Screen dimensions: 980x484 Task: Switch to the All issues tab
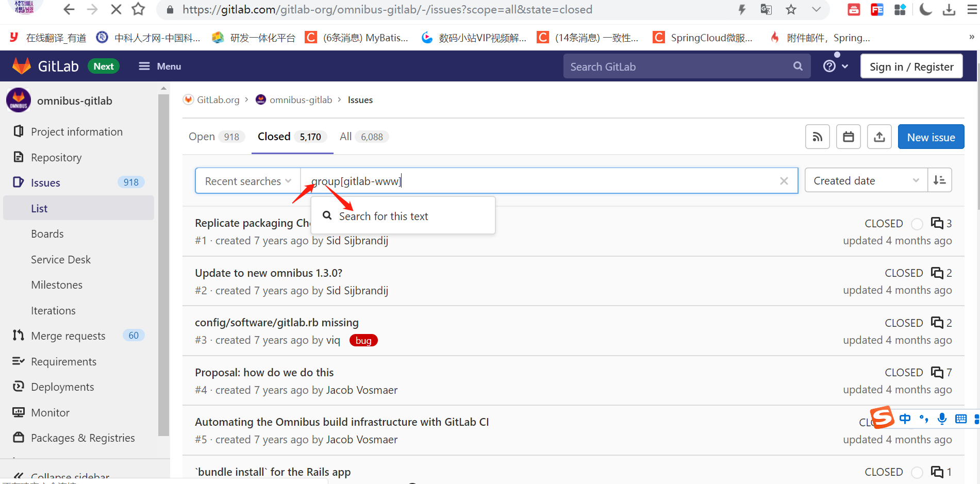coord(363,137)
